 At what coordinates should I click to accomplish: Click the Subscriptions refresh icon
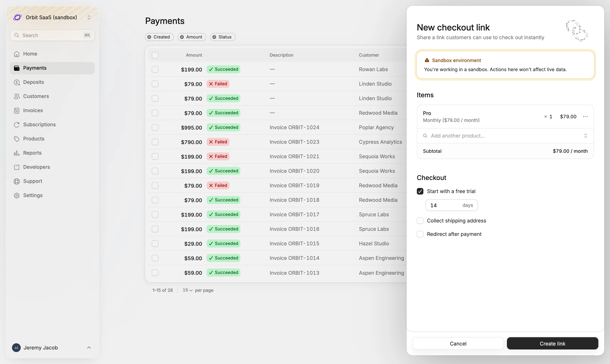tap(17, 125)
